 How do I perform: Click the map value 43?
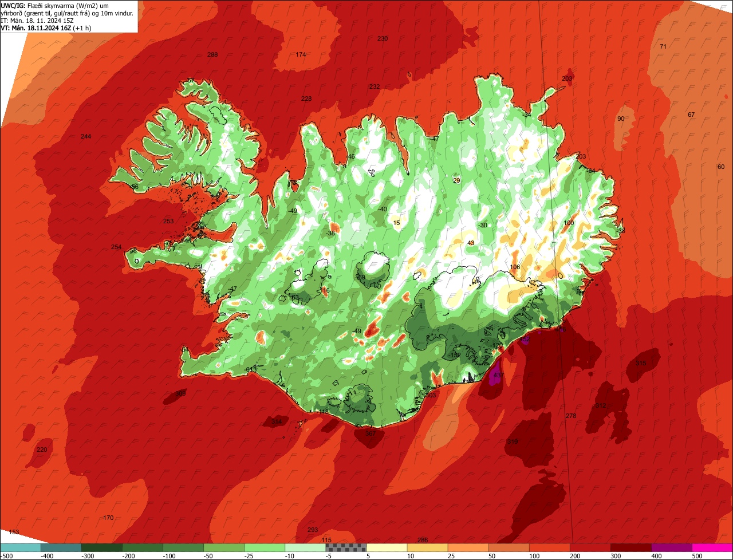click(471, 243)
